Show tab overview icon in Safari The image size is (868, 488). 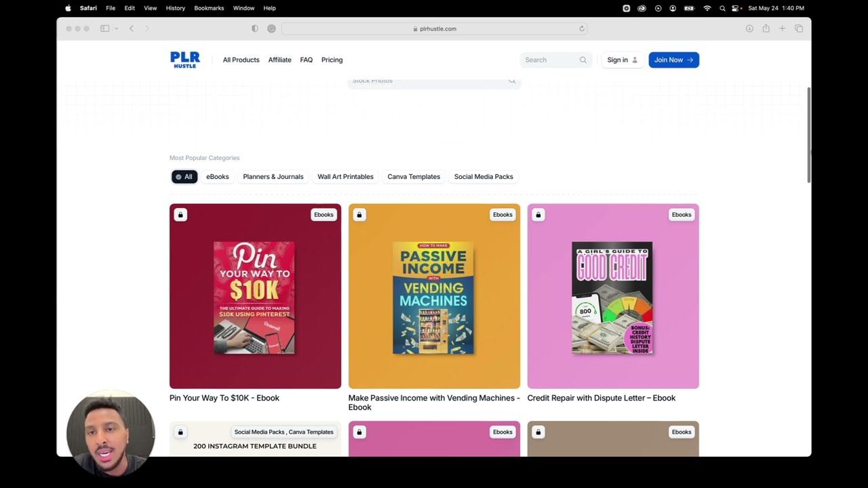pyautogui.click(x=799, y=28)
